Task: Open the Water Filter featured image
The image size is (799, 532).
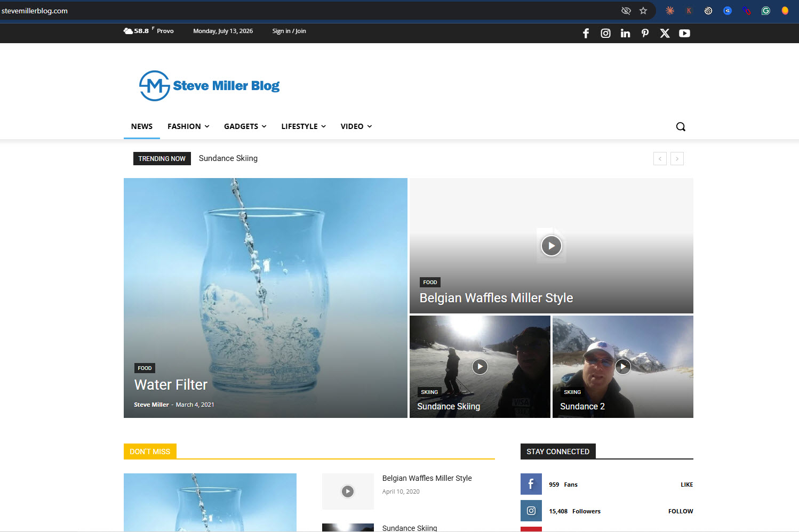Action: [x=266, y=298]
